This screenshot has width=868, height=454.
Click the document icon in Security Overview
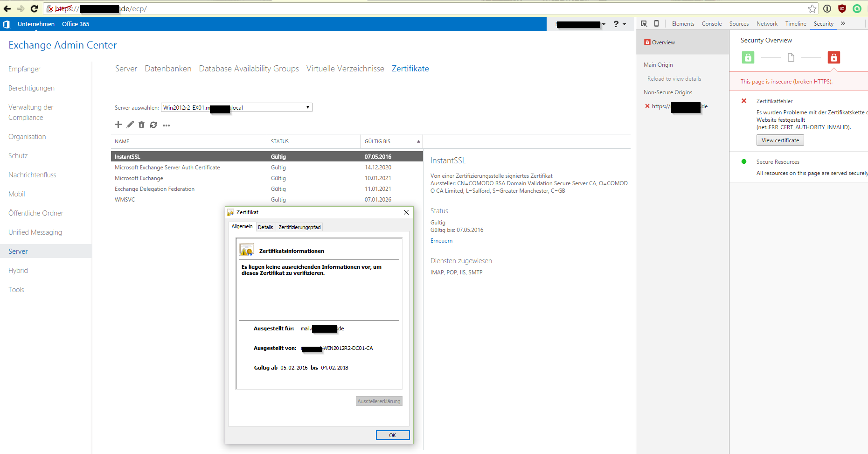(791, 57)
